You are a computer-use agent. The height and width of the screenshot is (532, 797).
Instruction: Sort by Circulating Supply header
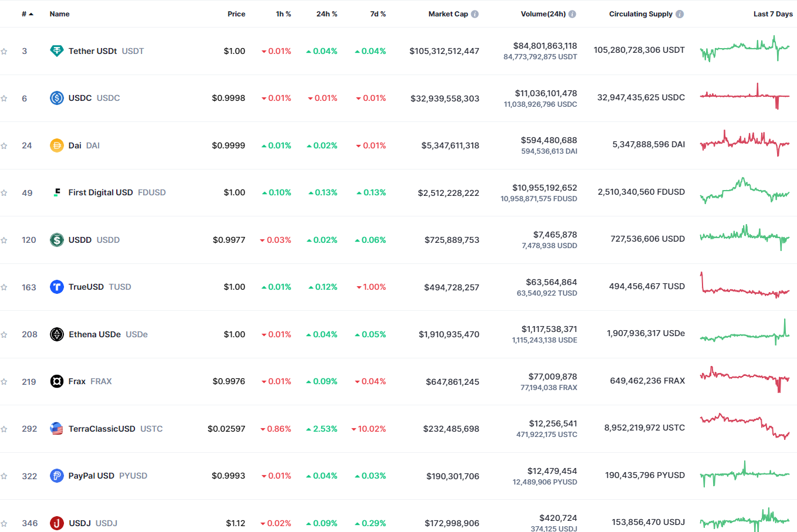tap(641, 14)
